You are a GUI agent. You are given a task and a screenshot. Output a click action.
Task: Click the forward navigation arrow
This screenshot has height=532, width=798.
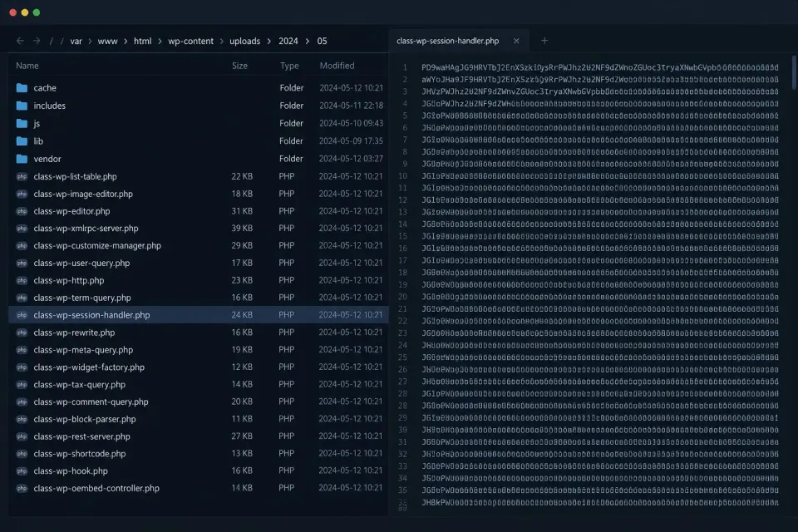(37, 42)
